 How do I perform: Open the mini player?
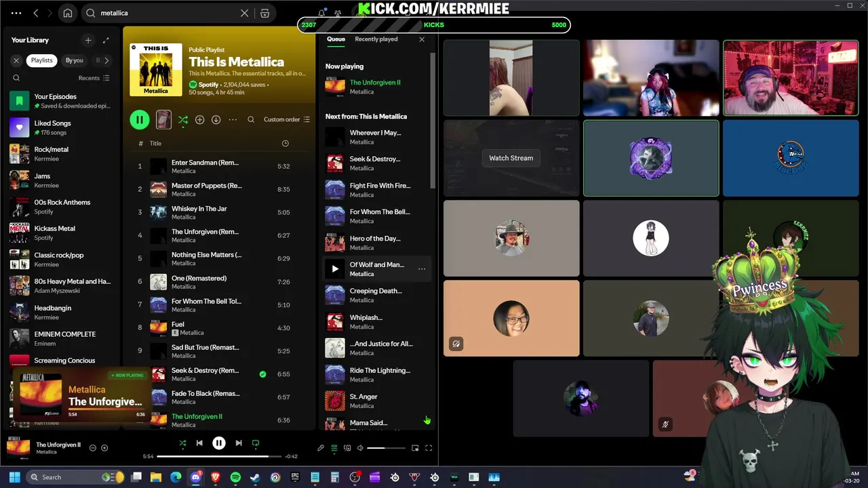tap(415, 448)
